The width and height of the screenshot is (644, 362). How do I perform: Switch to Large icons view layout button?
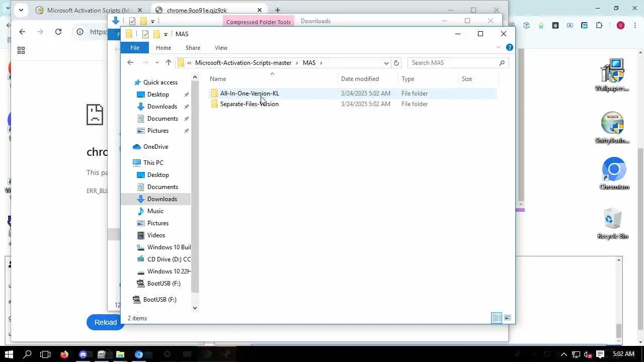(508, 318)
